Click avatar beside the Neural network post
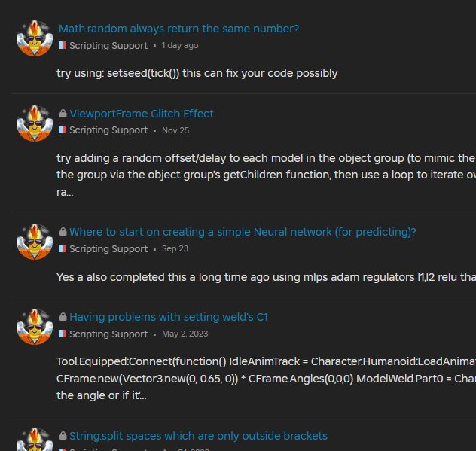This screenshot has width=476, height=451. click(35, 240)
